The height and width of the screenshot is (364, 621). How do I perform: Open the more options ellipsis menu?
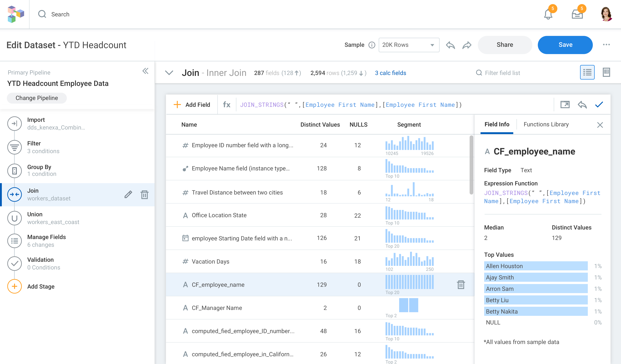[x=606, y=45]
